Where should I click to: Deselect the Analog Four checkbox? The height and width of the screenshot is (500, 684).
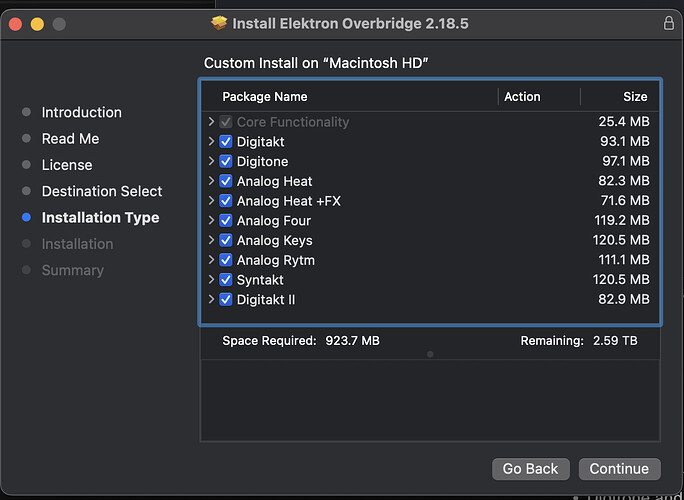click(x=226, y=221)
